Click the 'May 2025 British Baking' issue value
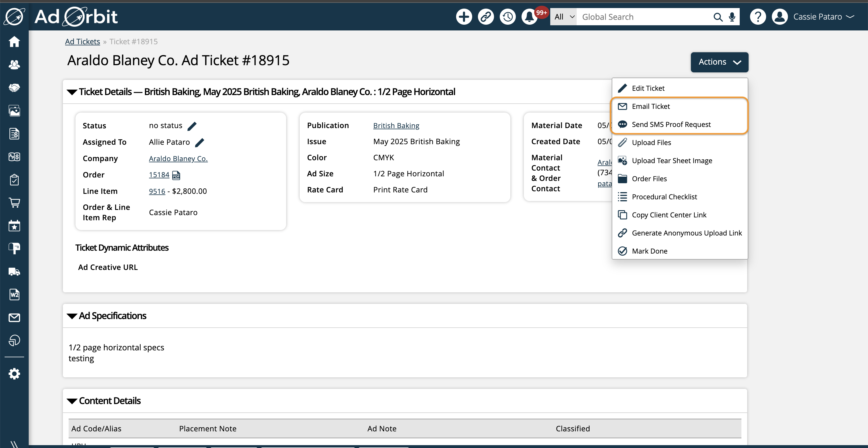The height and width of the screenshot is (448, 868). click(x=416, y=142)
